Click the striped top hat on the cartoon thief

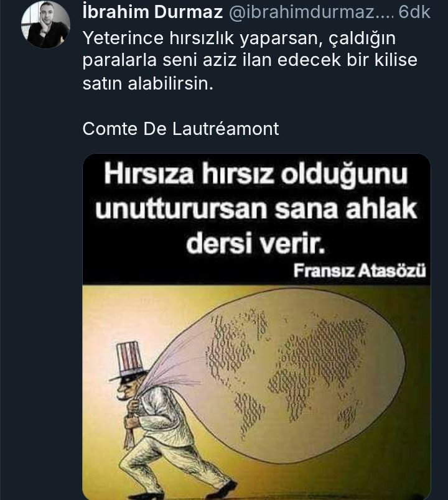coord(129,360)
